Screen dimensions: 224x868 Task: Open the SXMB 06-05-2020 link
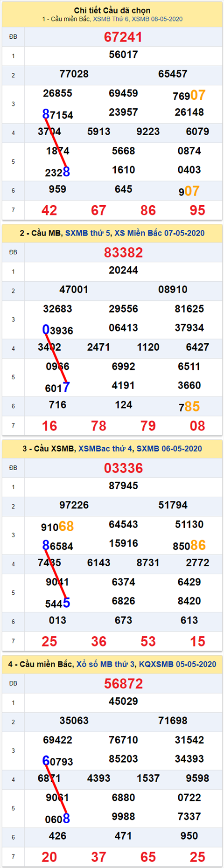(x=169, y=449)
